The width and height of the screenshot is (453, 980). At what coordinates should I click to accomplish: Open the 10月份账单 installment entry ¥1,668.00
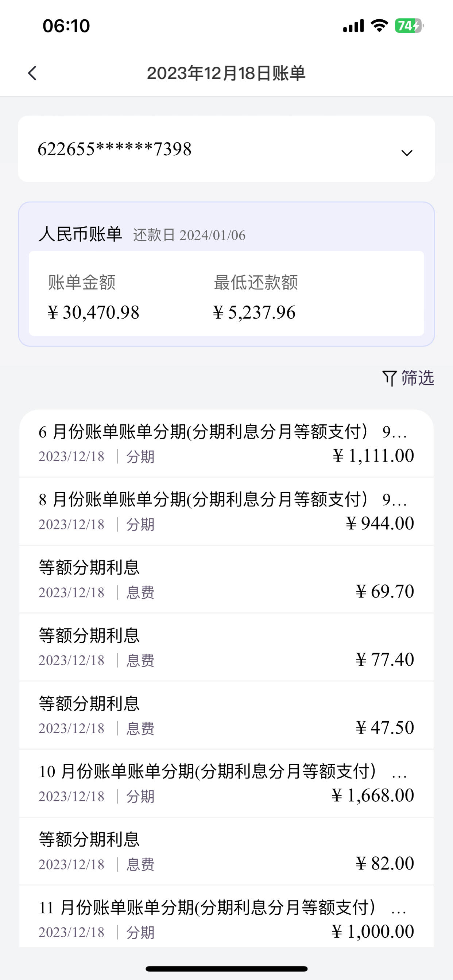click(x=226, y=783)
